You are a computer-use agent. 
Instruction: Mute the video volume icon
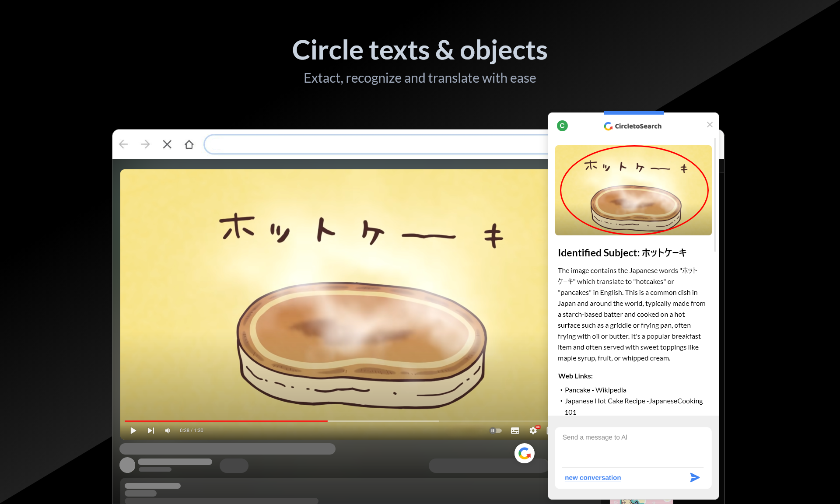tap(168, 430)
